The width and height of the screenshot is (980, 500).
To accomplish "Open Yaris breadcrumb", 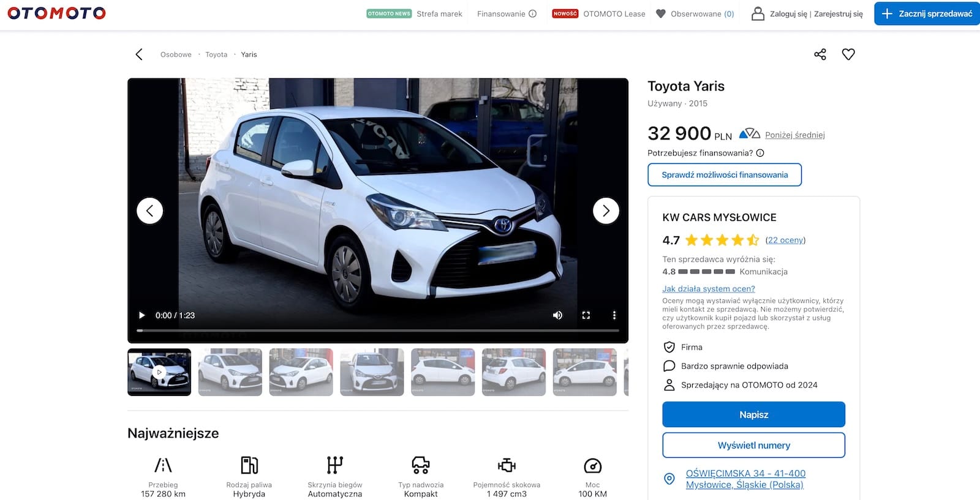I will 249,54.
